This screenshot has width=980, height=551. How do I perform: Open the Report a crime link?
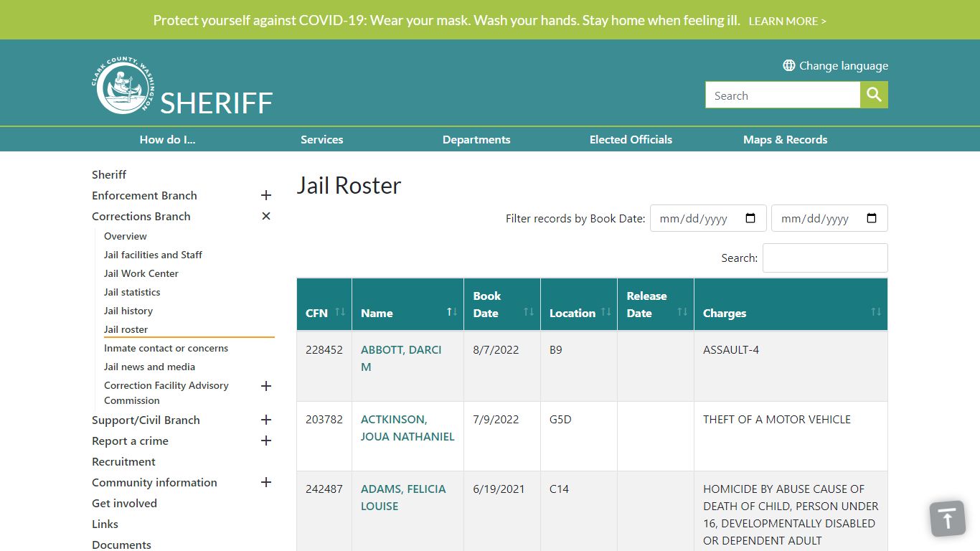tap(130, 441)
